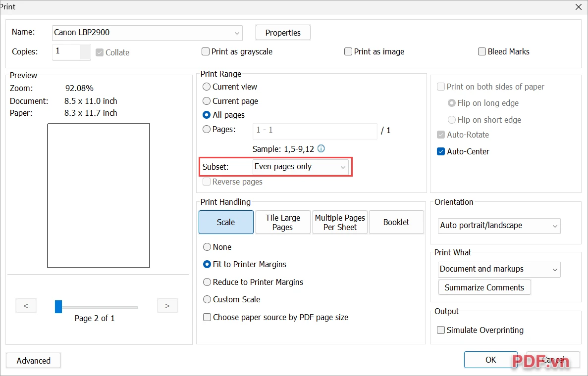Select Reduce to Printer Margins
This screenshot has width=588, height=376.
click(x=207, y=282)
